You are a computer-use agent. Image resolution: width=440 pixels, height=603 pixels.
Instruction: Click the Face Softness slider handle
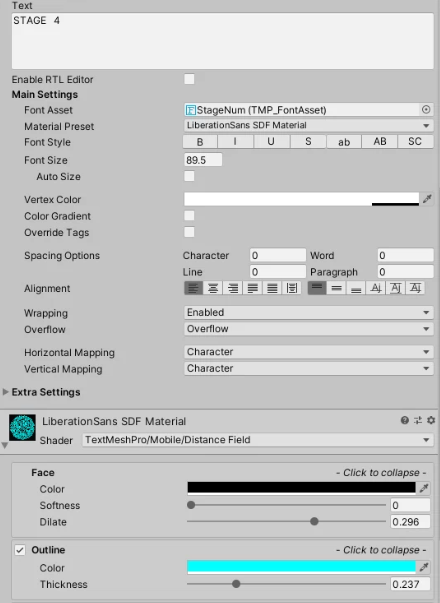pos(191,505)
